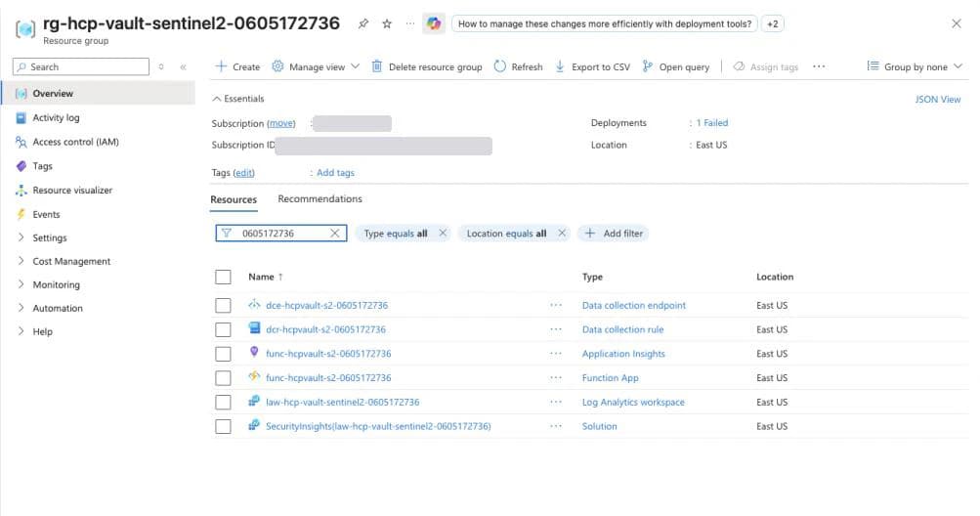Image resolution: width=980 pixels, height=516 pixels.
Task: Select checkbox for SecurityInsights solution row
Action: click(223, 426)
